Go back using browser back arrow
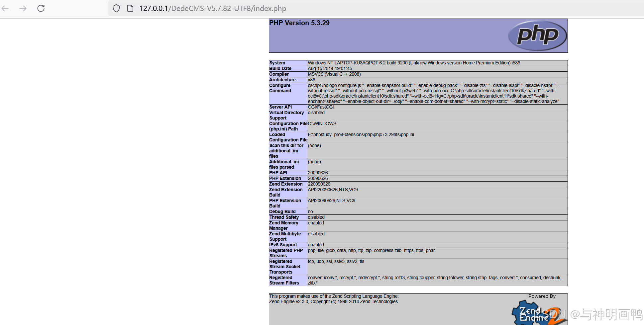Image resolution: width=644 pixels, height=325 pixels. coord(5,8)
